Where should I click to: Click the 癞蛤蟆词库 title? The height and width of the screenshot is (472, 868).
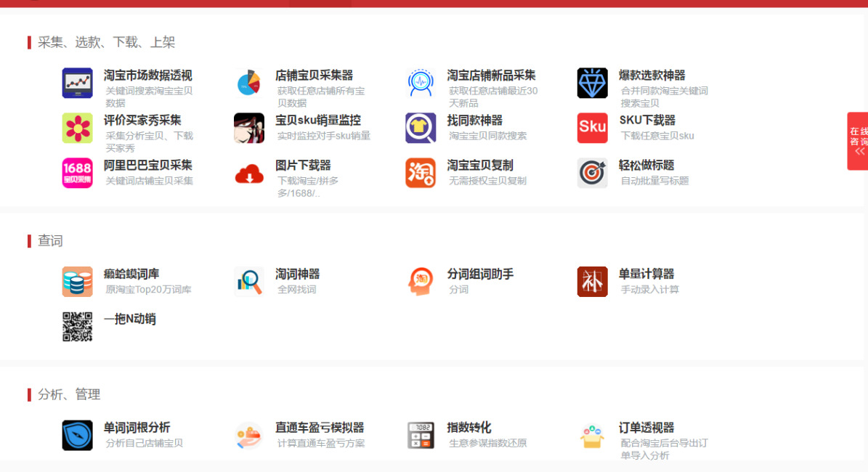[x=131, y=274]
